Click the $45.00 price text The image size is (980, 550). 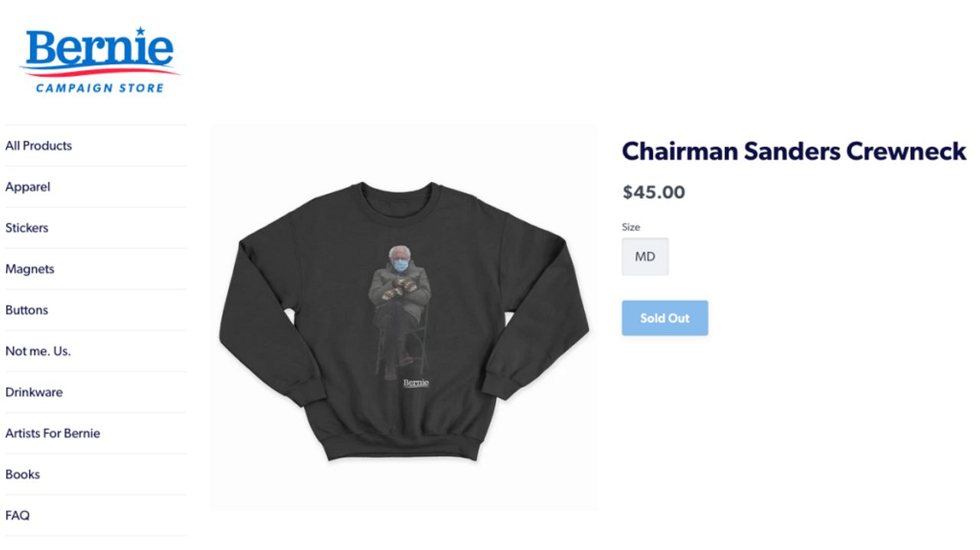pos(654,192)
